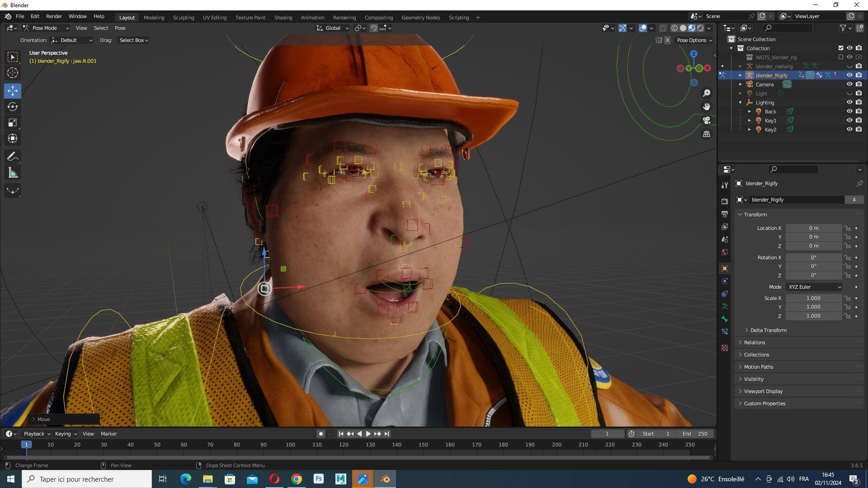Toggle auto keying record button
Image resolution: width=868 pixels, height=488 pixels.
pyautogui.click(x=321, y=434)
